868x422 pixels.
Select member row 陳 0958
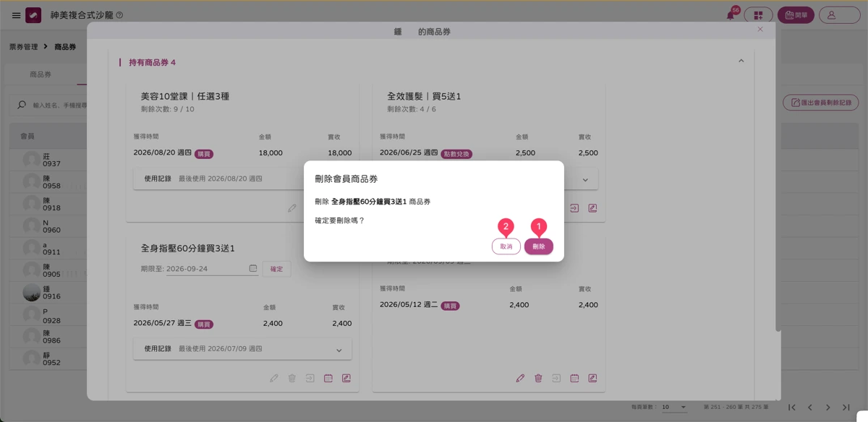pyautogui.click(x=48, y=181)
